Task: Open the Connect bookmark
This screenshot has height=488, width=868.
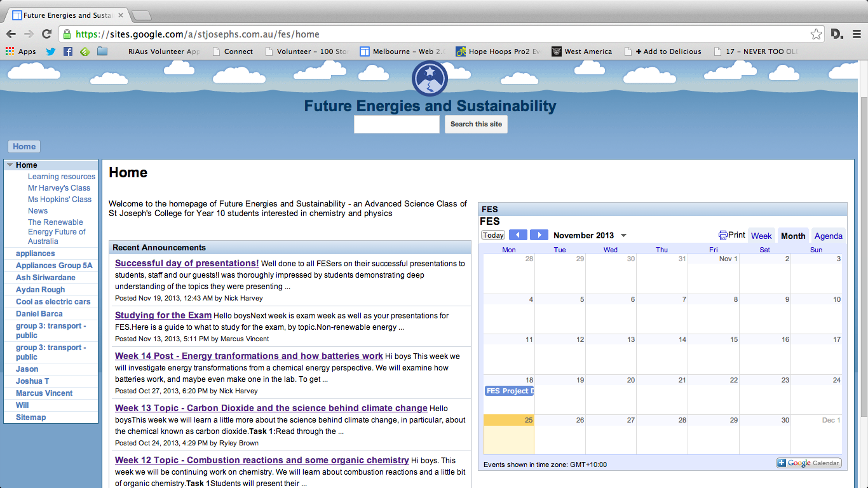Action: click(x=233, y=51)
